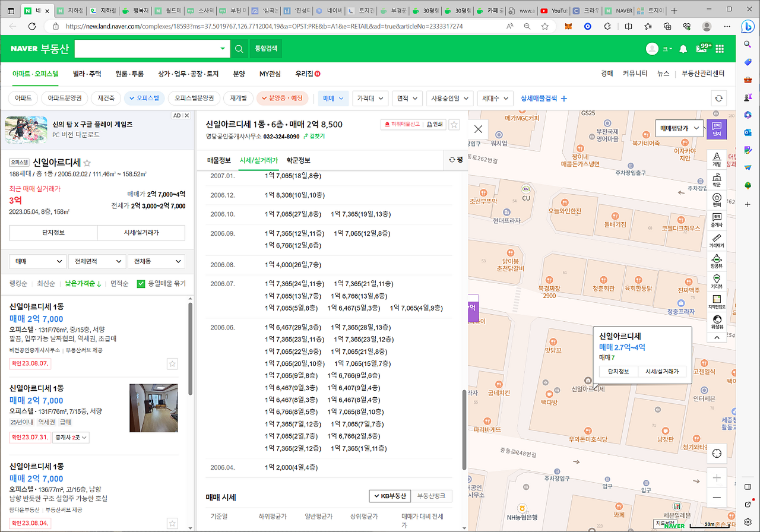Toggle the 아파트 property type filter
The image size is (760, 532).
(x=24, y=98)
